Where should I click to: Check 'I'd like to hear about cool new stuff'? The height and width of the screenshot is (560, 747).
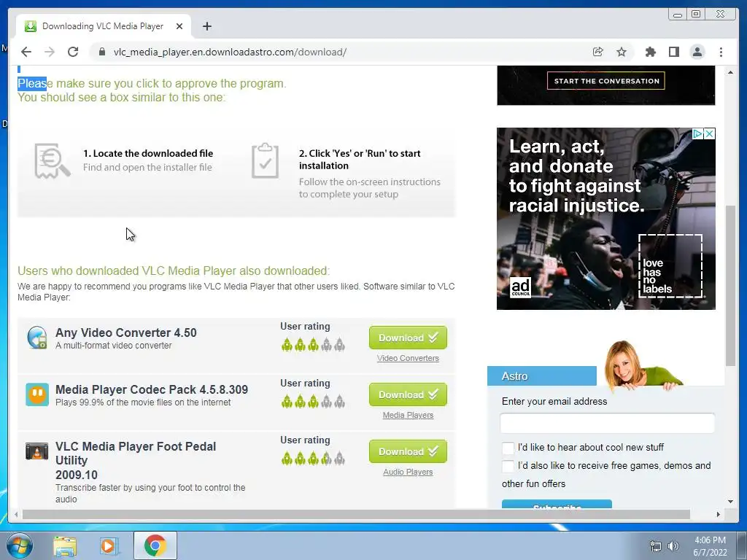coord(508,448)
